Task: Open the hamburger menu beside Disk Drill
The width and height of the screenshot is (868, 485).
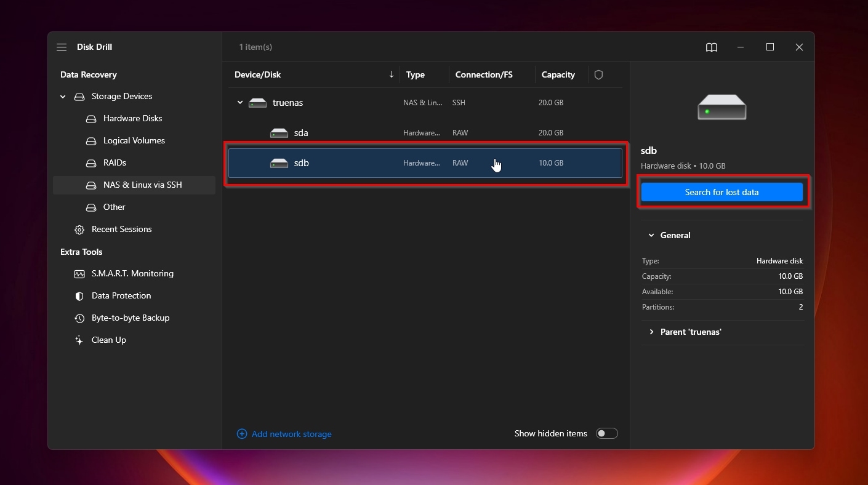Action: click(x=62, y=47)
